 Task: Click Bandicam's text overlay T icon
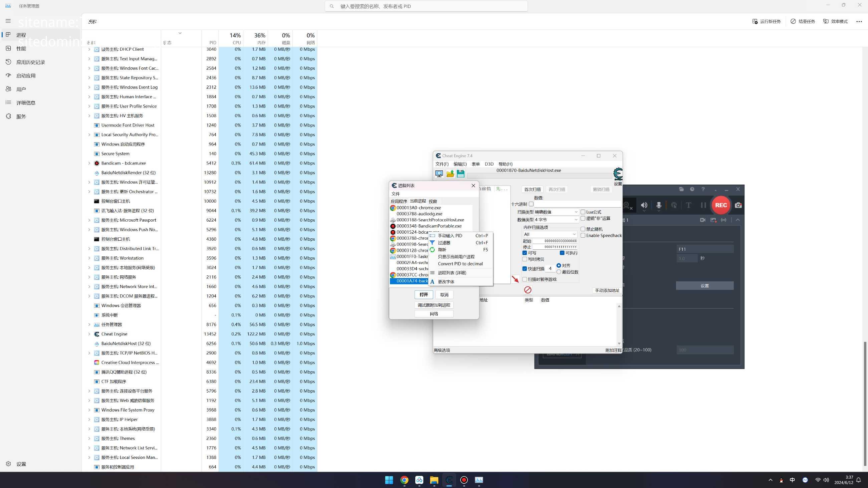point(688,205)
